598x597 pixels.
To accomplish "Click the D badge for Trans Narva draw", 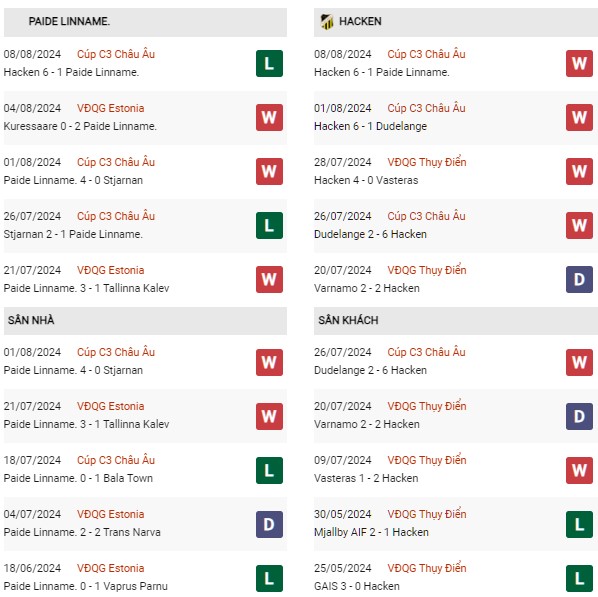I will point(269,525).
